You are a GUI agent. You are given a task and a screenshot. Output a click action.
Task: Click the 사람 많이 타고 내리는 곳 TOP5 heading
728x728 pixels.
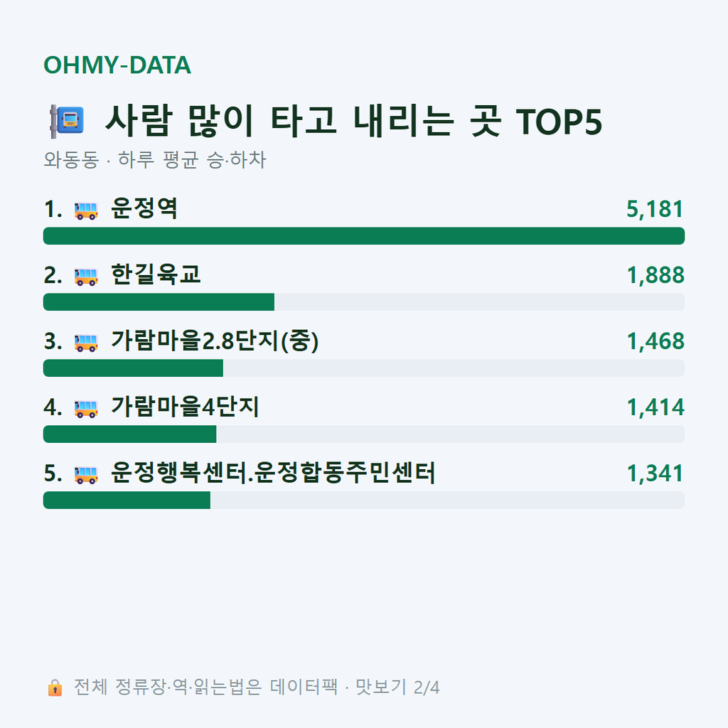(x=353, y=121)
